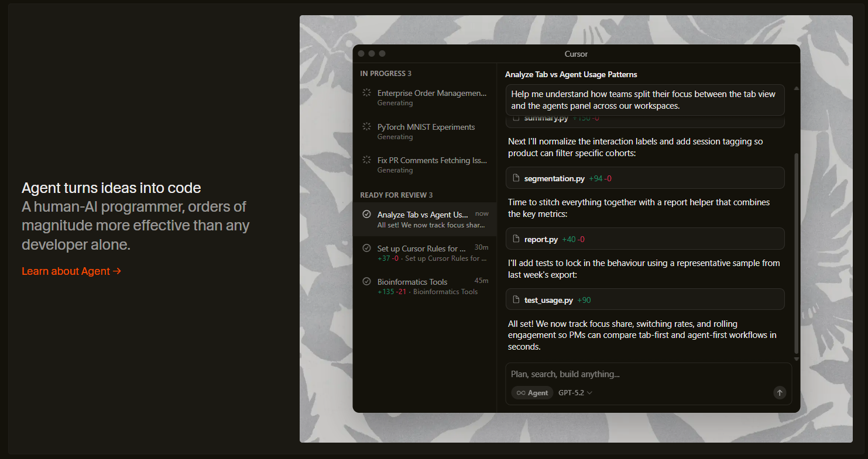This screenshot has height=459, width=868.
Task: Focus the Plan, search, build anything input
Action: coord(644,374)
